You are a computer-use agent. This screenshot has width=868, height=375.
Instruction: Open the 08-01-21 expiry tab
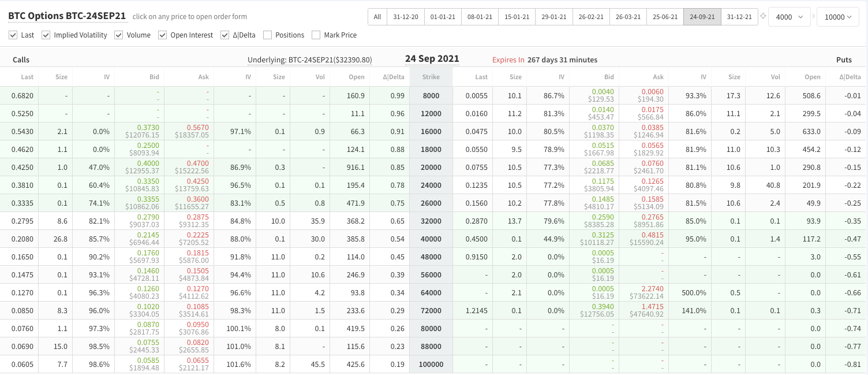[x=480, y=17]
